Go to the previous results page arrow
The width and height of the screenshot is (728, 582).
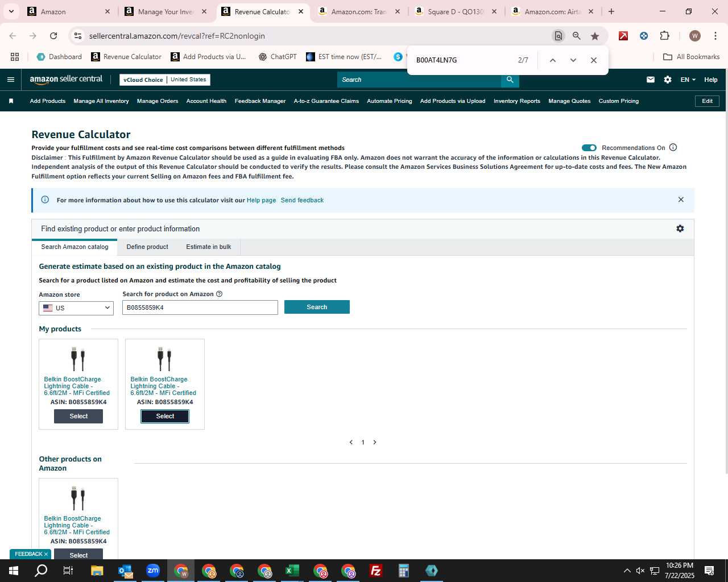coord(351,442)
